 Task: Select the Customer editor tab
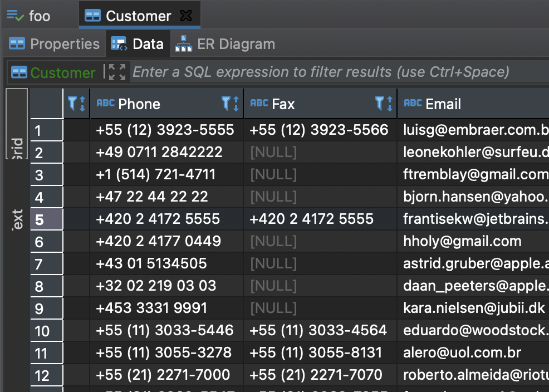(139, 16)
